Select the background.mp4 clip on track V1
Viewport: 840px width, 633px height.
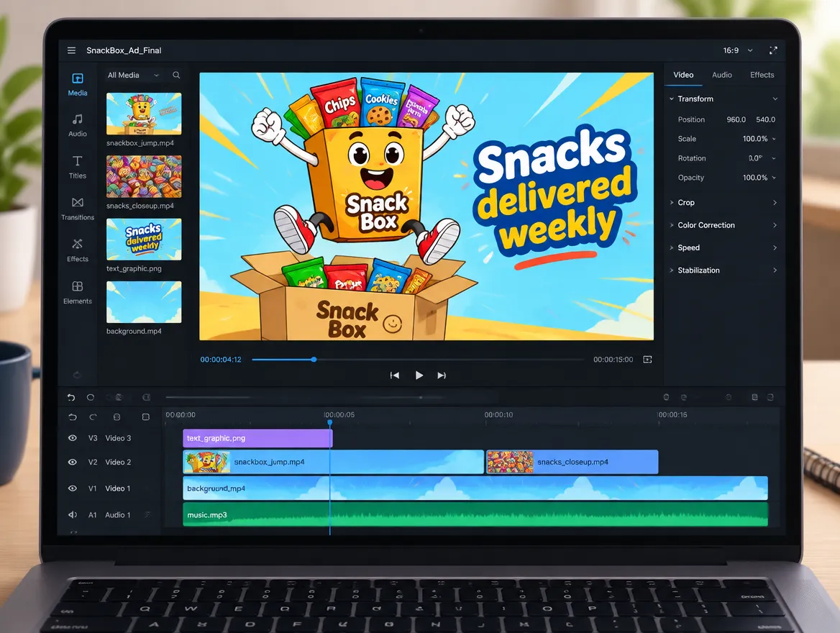[x=475, y=488]
